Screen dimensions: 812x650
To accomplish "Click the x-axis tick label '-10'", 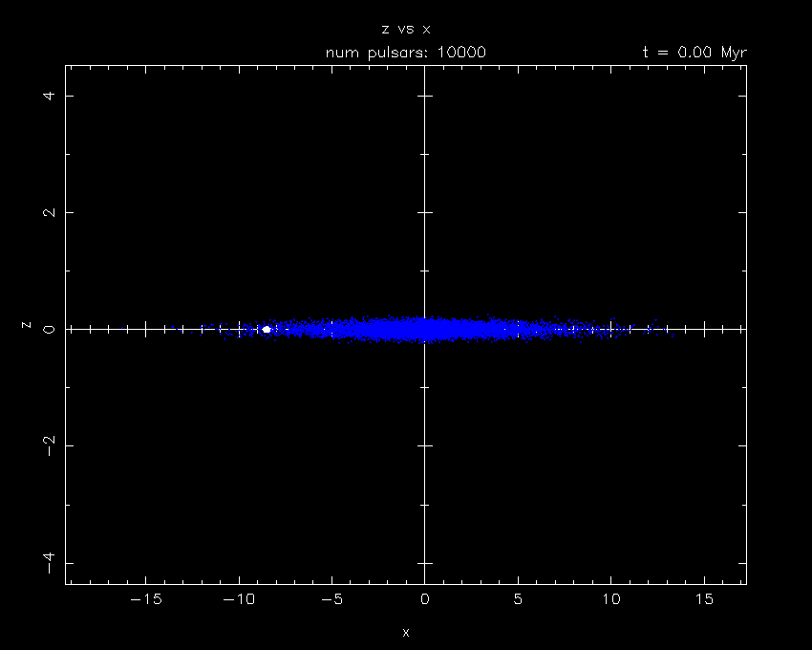I will (x=239, y=599).
